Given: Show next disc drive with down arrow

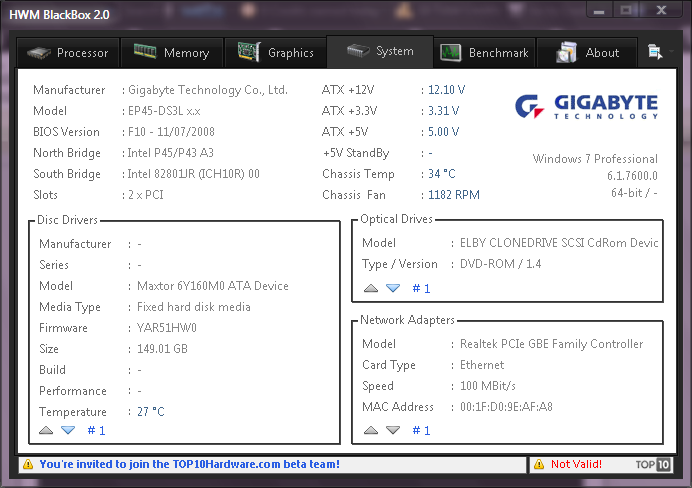Looking at the screenshot, I should pyautogui.click(x=68, y=430).
